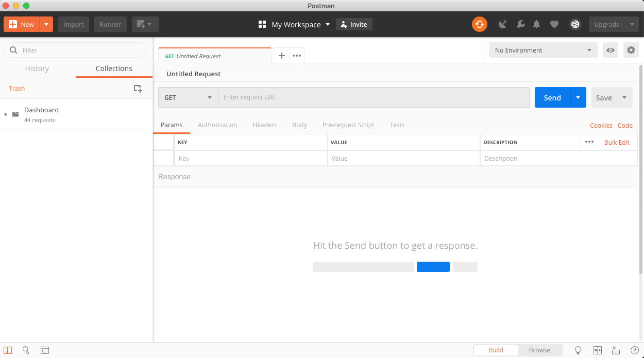Viewport: 644px width, 358px height.
Task: Select the Tests tab
Action: [x=397, y=125]
